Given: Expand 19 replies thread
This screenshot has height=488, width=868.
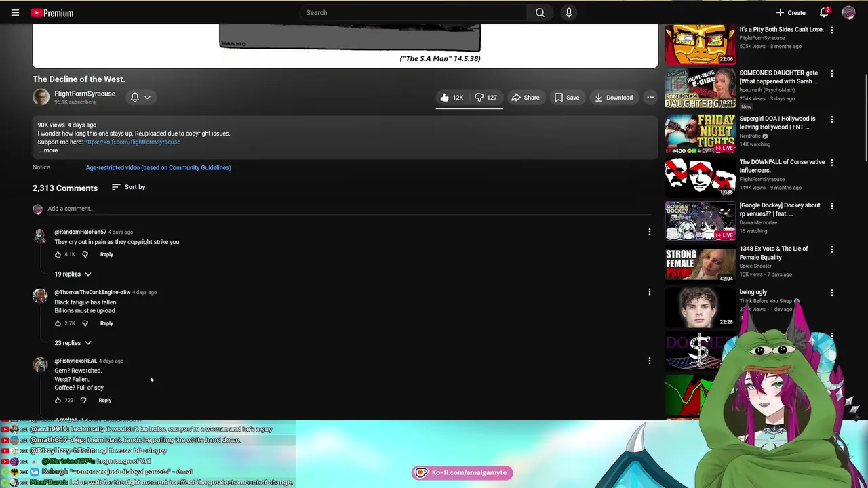Looking at the screenshot, I should (x=73, y=274).
